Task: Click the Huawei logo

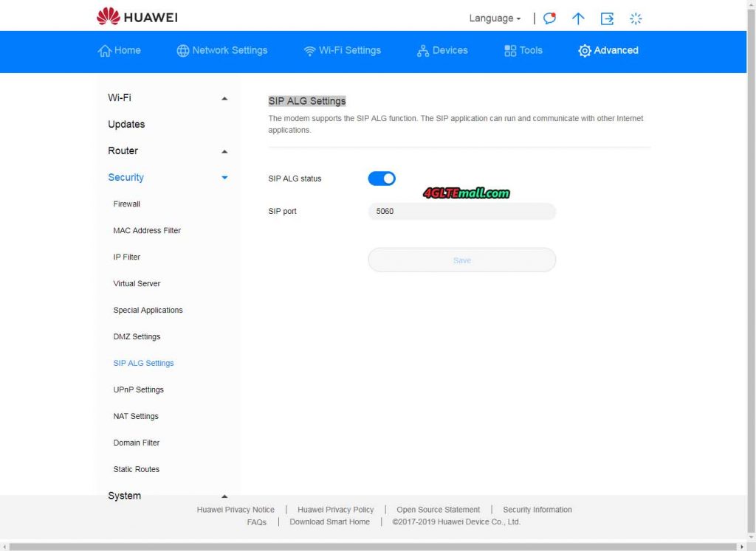Action: (x=136, y=16)
